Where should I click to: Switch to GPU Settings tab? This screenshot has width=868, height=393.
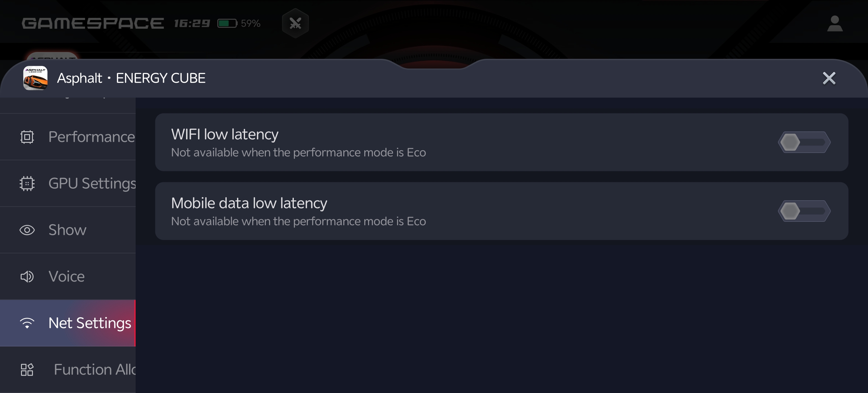[92, 184]
